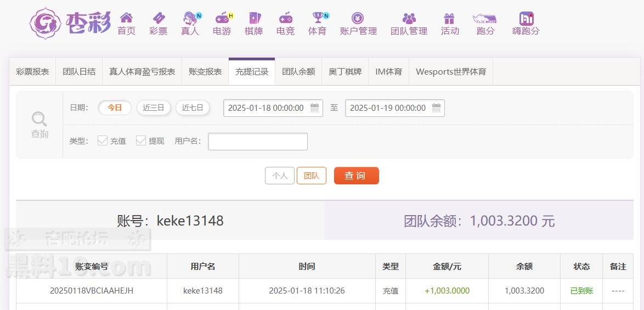Select the 近三日 date filter
Screen dimensions: 644x310
[x=154, y=108]
